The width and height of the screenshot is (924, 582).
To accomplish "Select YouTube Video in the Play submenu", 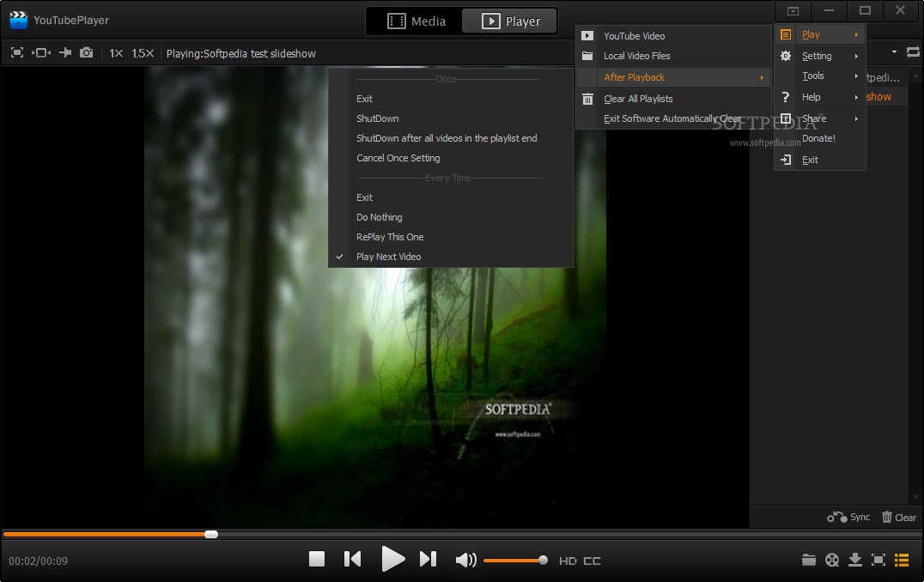I will (x=673, y=36).
